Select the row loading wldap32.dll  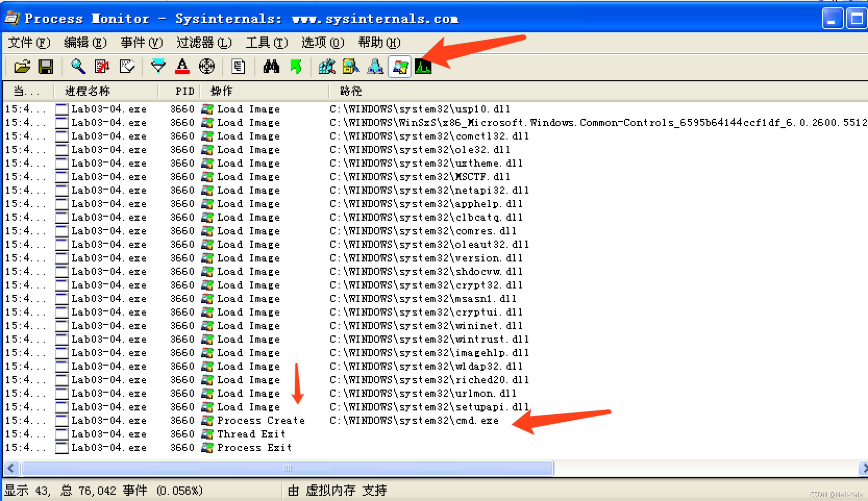point(435,366)
